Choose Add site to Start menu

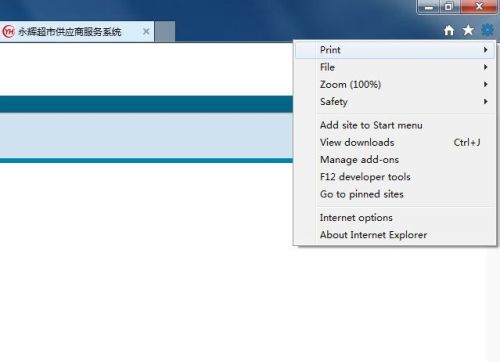tap(395, 125)
